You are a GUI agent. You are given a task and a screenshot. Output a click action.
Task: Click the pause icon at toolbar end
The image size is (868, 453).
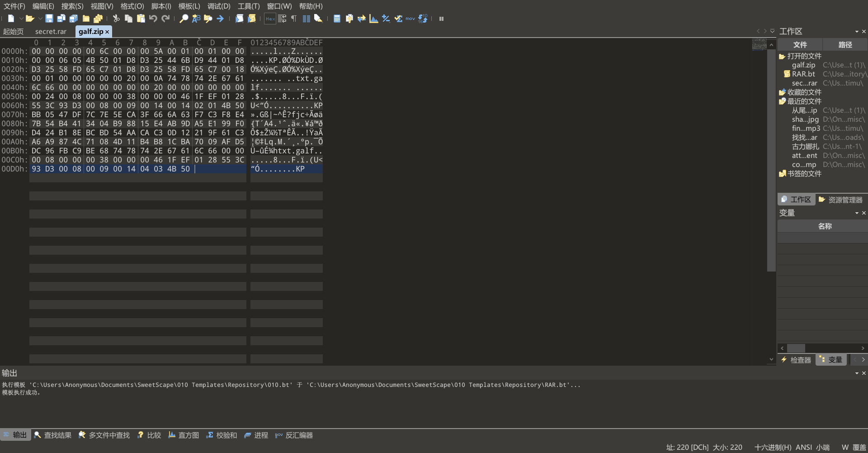tap(442, 19)
